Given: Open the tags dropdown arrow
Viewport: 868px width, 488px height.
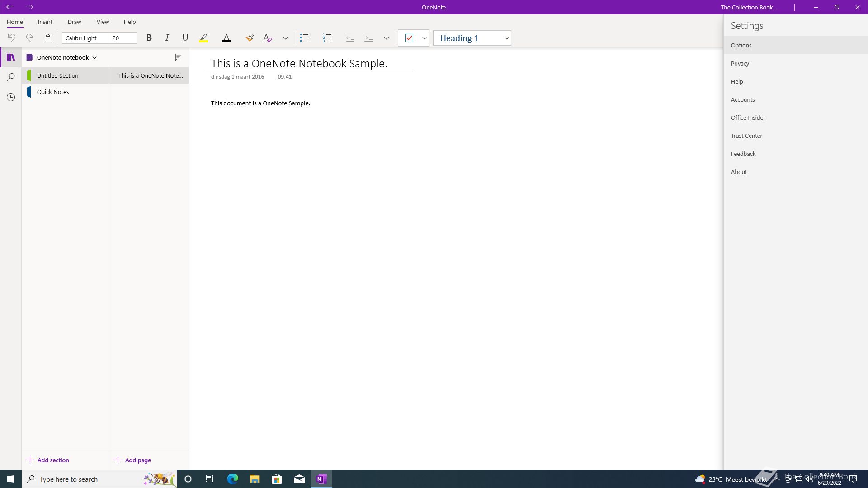Looking at the screenshot, I should 424,38.
